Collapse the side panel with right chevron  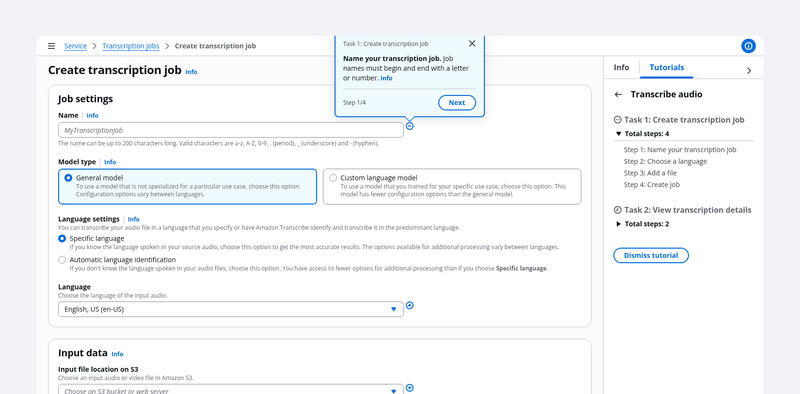click(x=749, y=70)
